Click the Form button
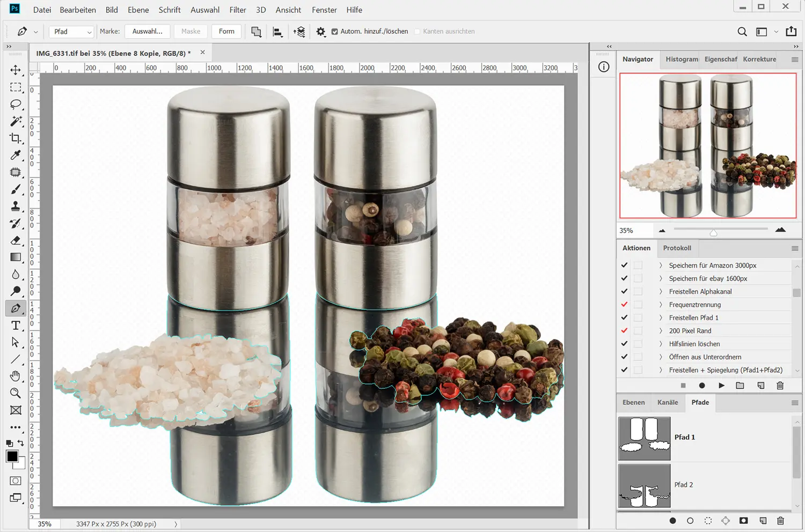The image size is (805, 532). (x=226, y=32)
